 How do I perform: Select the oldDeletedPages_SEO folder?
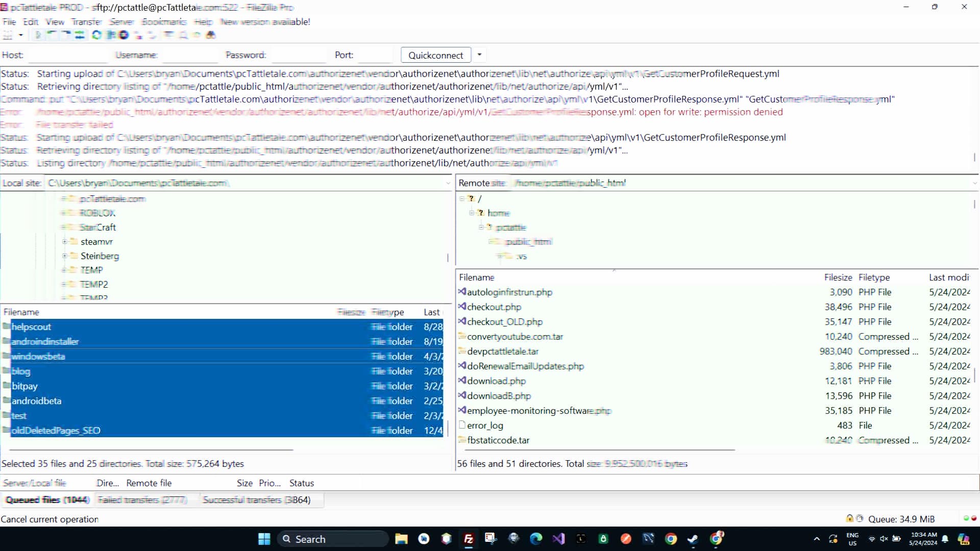coord(222,431)
